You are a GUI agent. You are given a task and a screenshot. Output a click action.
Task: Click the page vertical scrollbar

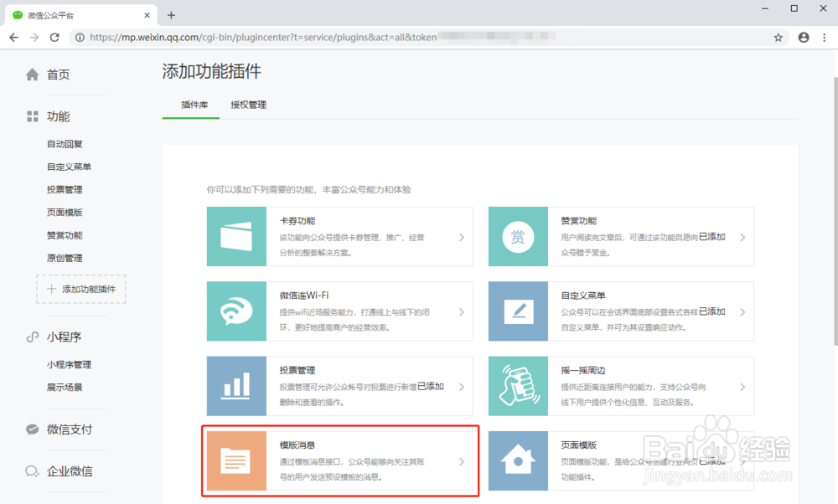pyautogui.click(x=835, y=212)
